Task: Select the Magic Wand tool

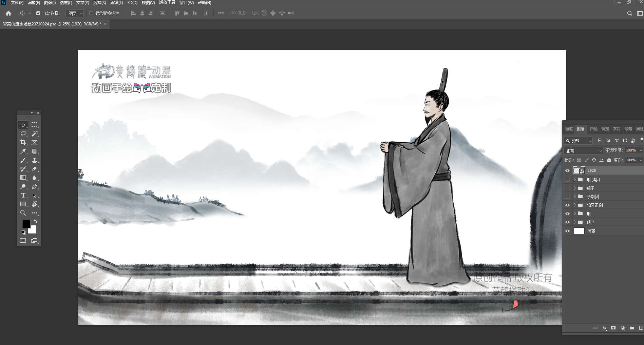Action: click(34, 134)
